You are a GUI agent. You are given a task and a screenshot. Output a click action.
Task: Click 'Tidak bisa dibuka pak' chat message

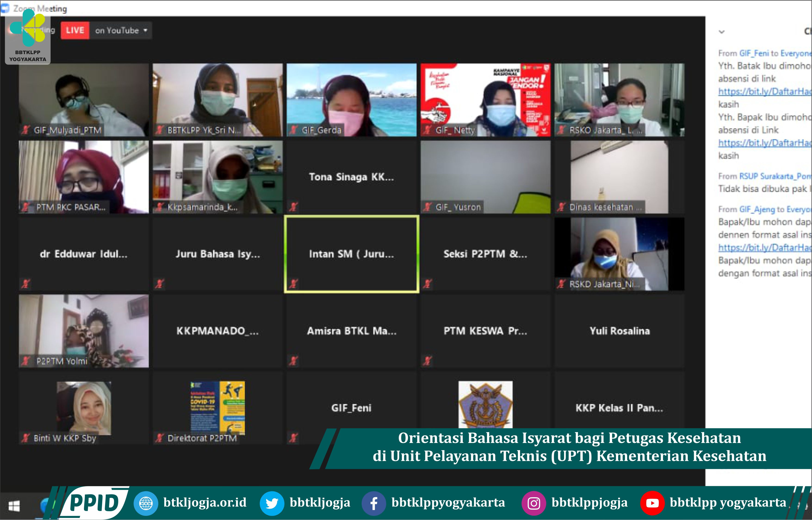point(765,189)
